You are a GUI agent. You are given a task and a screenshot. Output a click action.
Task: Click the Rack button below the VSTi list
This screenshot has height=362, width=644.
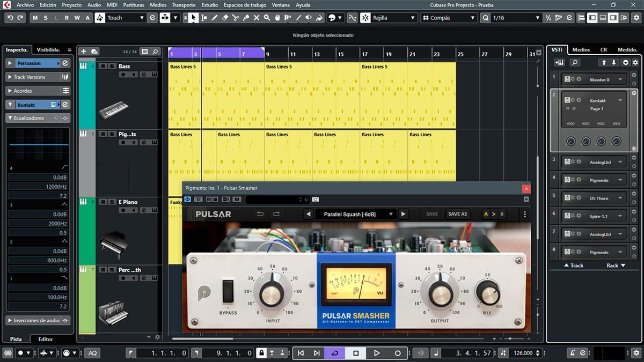coord(616,265)
